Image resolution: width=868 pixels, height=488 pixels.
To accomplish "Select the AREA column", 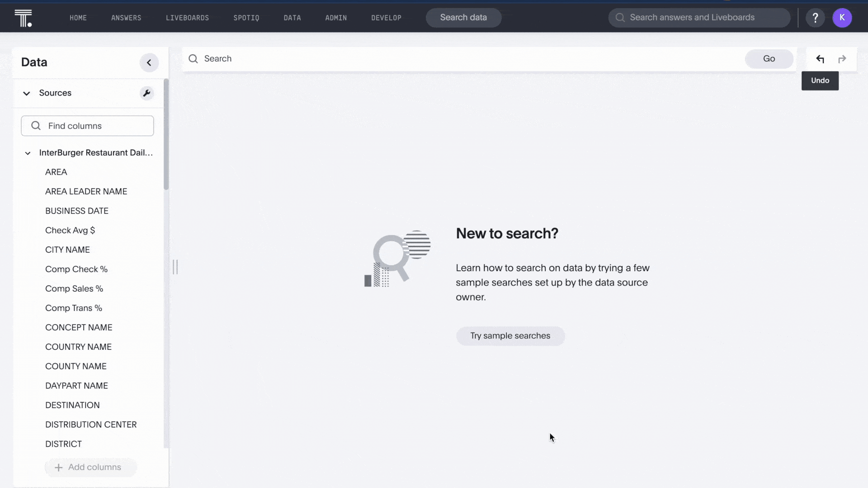I will 56,172.
